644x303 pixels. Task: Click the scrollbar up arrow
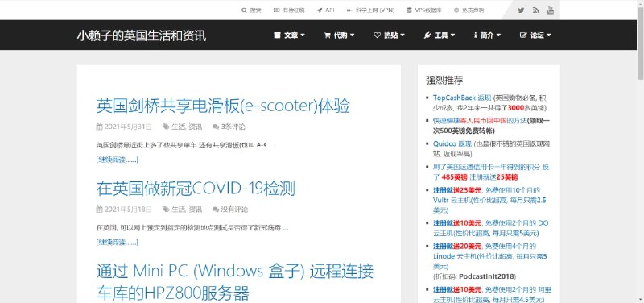(640, 3)
